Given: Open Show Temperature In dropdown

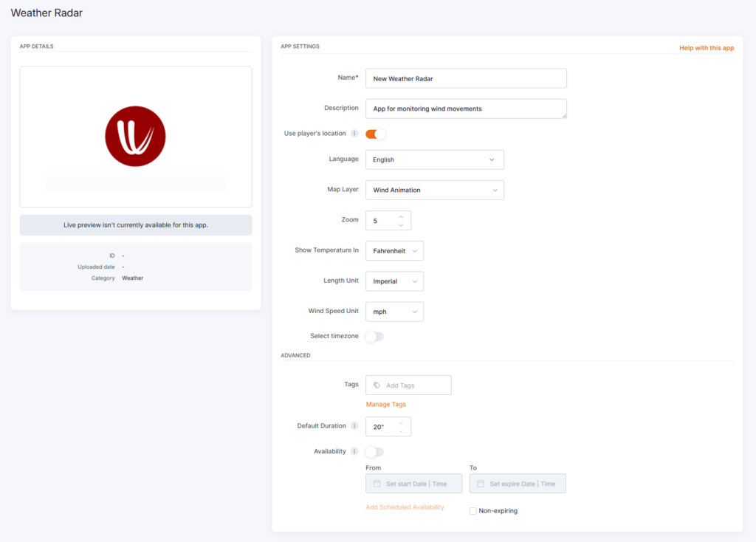Looking at the screenshot, I should coord(394,251).
